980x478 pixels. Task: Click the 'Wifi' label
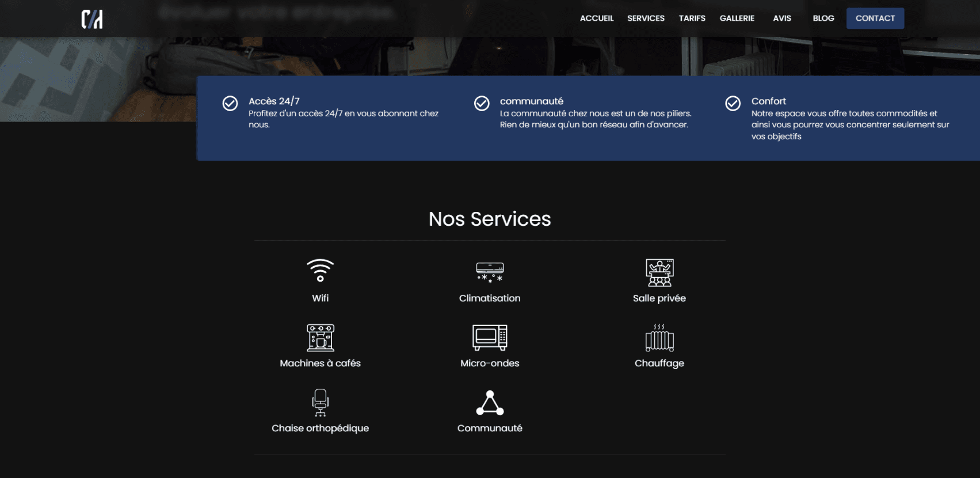click(x=320, y=298)
